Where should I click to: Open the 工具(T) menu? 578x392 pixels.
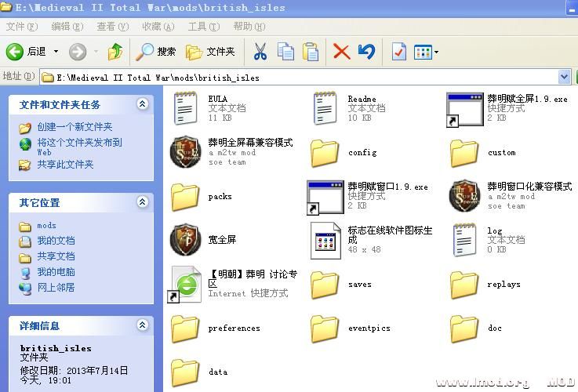point(203,27)
